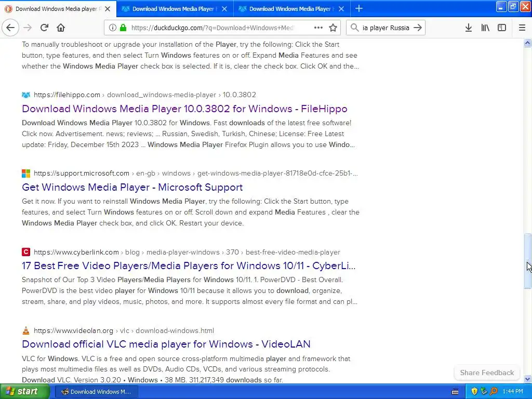532x399 pixels.
Task: Close the first DuckDuckGo tab
Action: pos(108,9)
